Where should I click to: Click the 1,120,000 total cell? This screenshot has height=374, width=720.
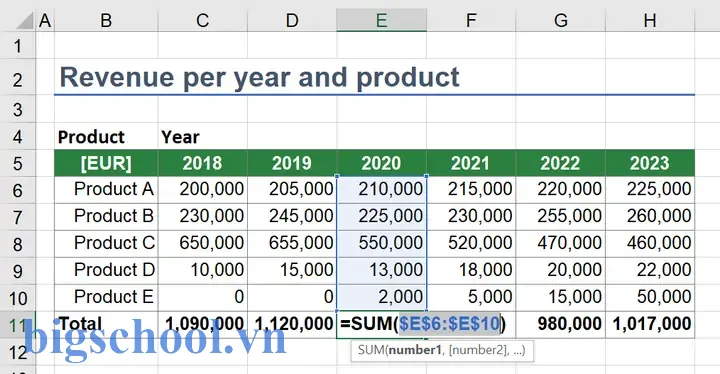point(292,324)
